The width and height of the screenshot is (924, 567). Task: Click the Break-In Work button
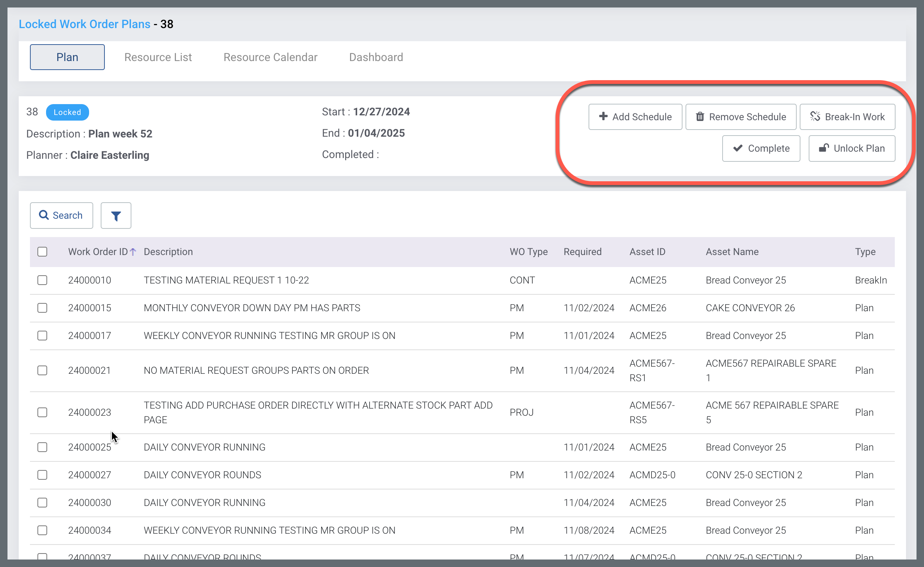tap(847, 117)
